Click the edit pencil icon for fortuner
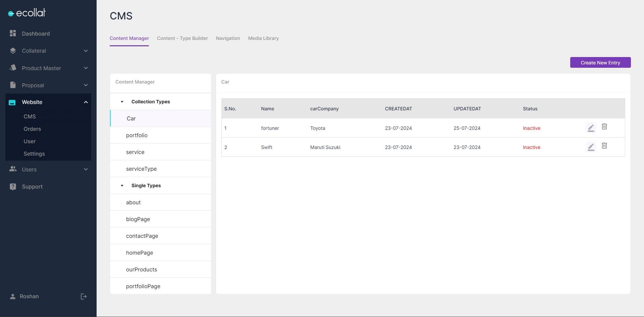The height and width of the screenshot is (317, 644). (591, 128)
